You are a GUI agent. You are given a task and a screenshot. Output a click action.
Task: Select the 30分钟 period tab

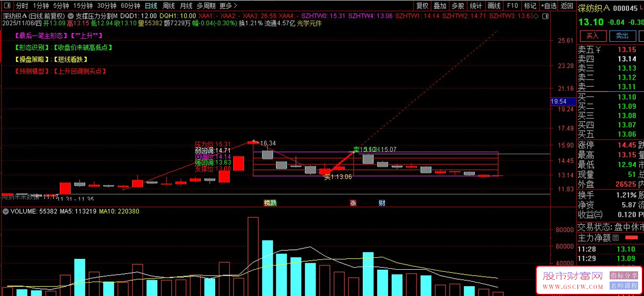click(107, 6)
